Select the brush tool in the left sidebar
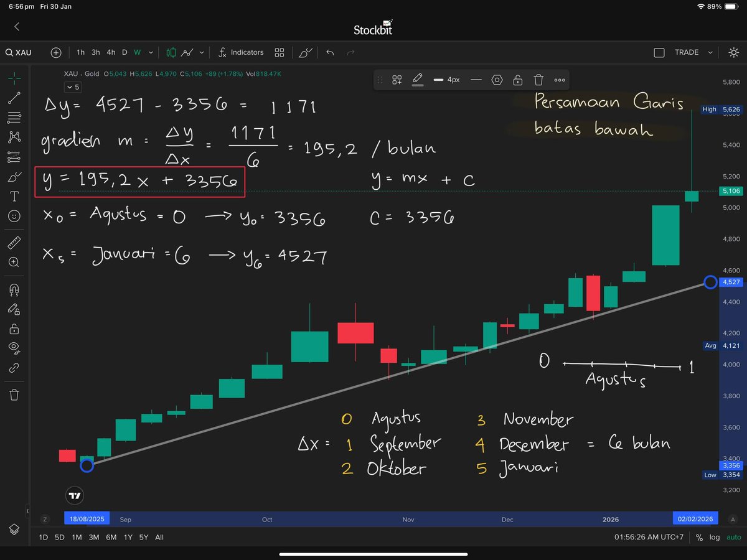Screen dimensions: 747x560 [14, 177]
